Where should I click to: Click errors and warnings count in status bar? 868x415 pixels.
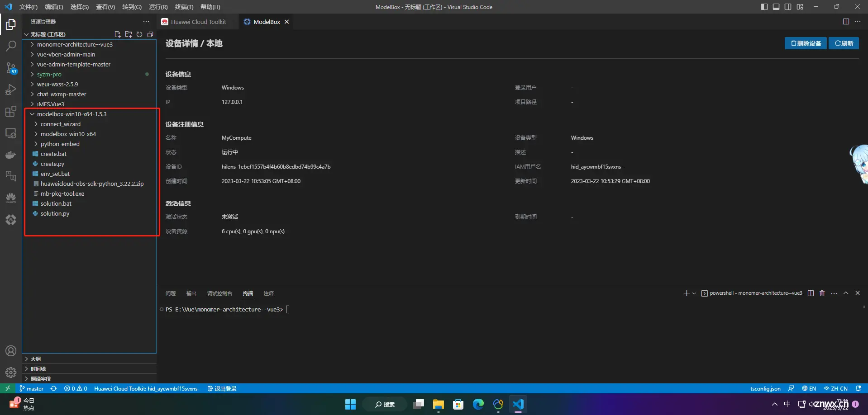tap(76, 388)
